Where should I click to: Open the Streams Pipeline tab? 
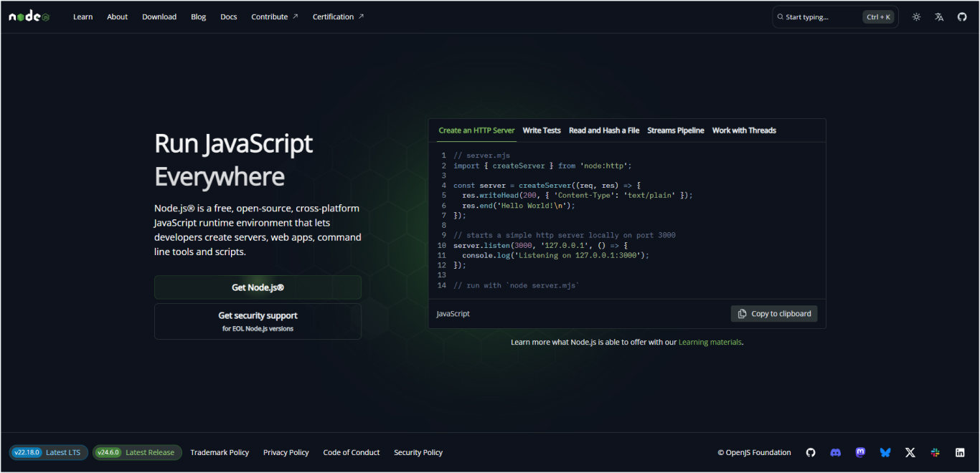pyautogui.click(x=675, y=130)
